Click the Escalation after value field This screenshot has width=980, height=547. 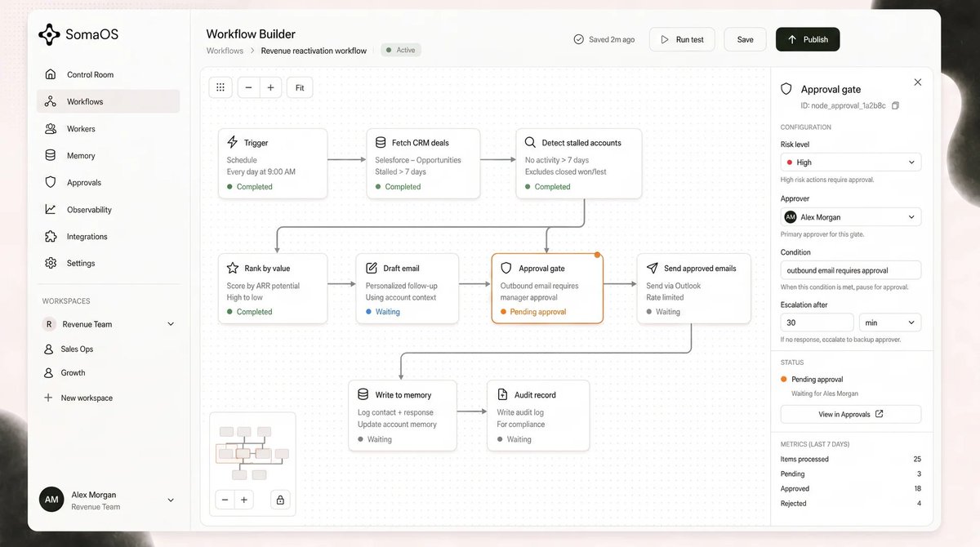(817, 322)
